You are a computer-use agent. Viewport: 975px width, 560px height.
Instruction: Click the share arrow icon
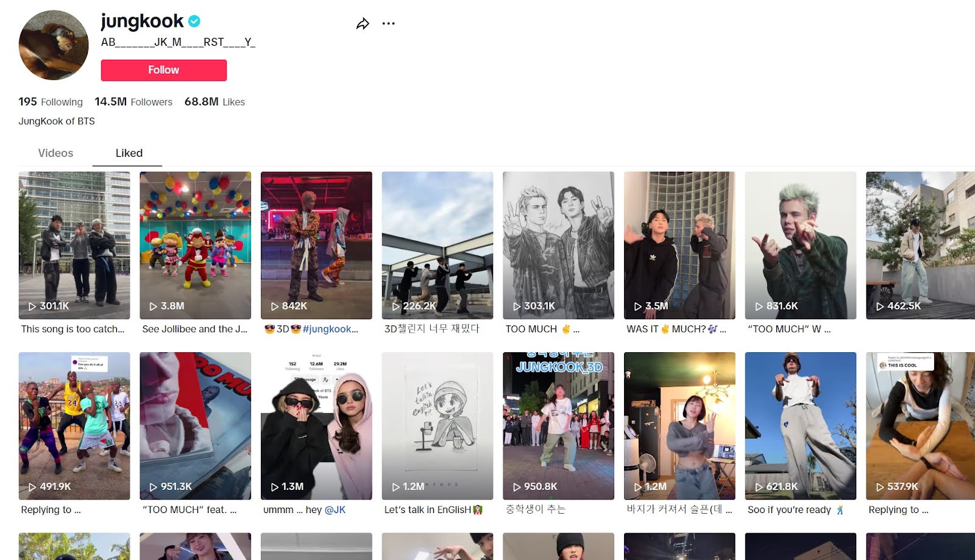click(363, 24)
